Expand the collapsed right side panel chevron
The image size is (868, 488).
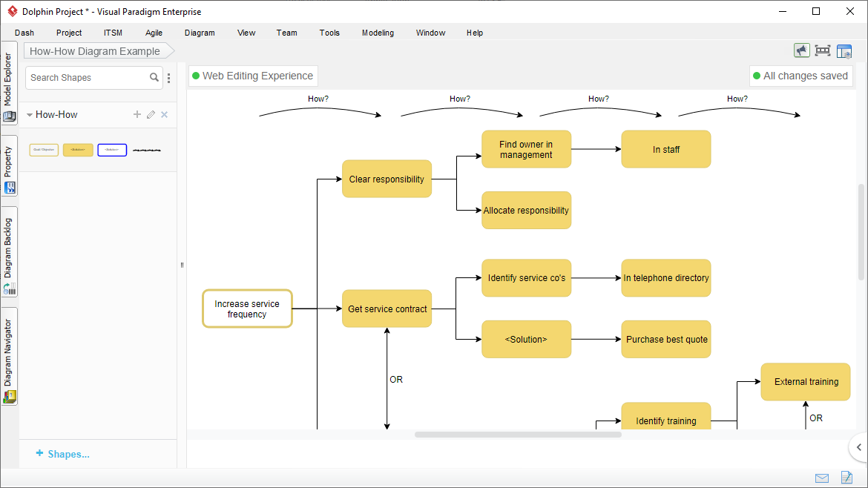[x=858, y=447]
